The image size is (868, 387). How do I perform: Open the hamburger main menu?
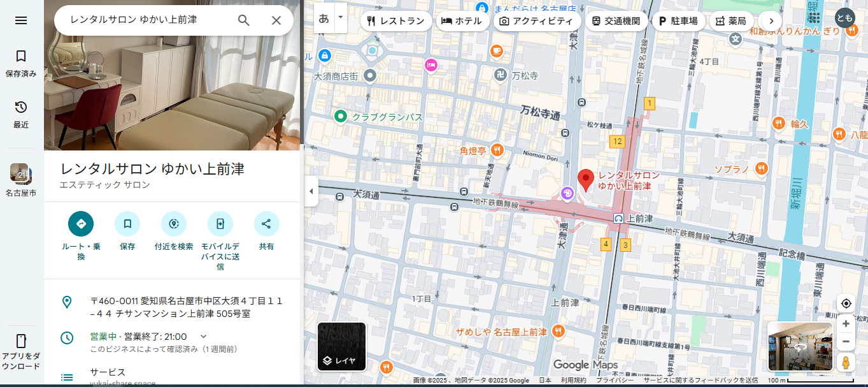pyautogui.click(x=21, y=20)
